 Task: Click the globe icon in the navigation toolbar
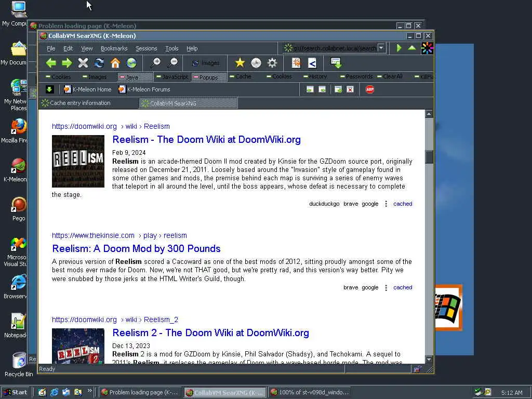tap(131, 63)
